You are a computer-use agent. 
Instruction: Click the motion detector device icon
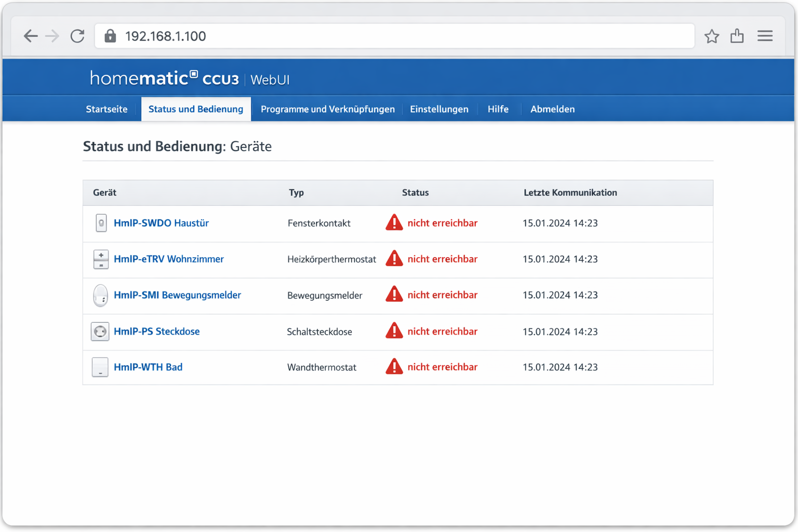[x=100, y=296]
